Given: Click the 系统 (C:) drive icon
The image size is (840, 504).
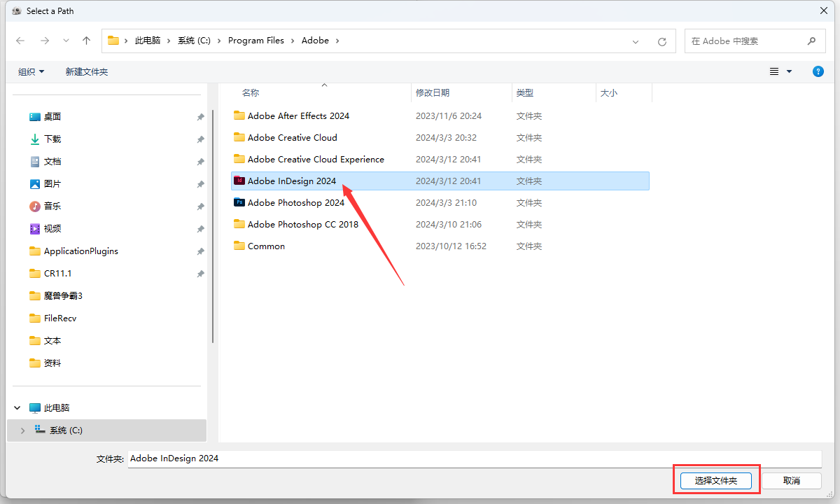Looking at the screenshot, I should pyautogui.click(x=41, y=430).
